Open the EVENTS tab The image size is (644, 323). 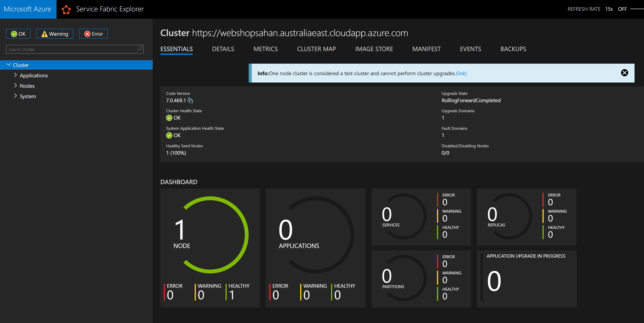471,49
